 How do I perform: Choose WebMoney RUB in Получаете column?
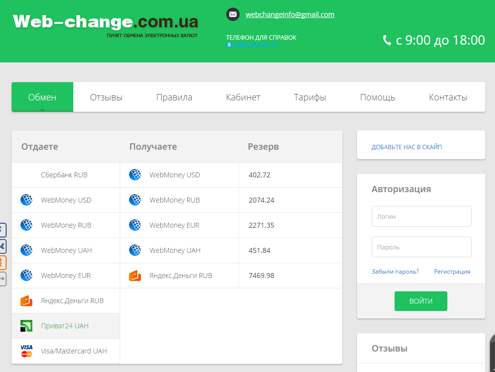179,200
